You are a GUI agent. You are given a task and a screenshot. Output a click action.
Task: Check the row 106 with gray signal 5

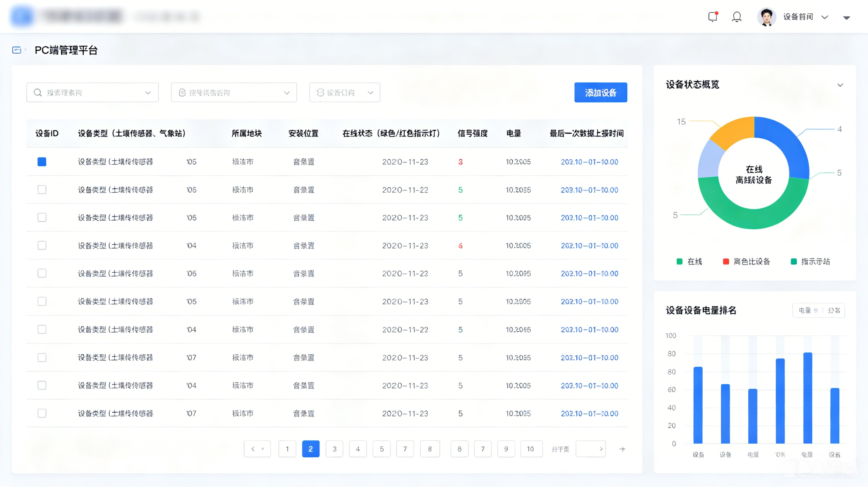(x=42, y=273)
